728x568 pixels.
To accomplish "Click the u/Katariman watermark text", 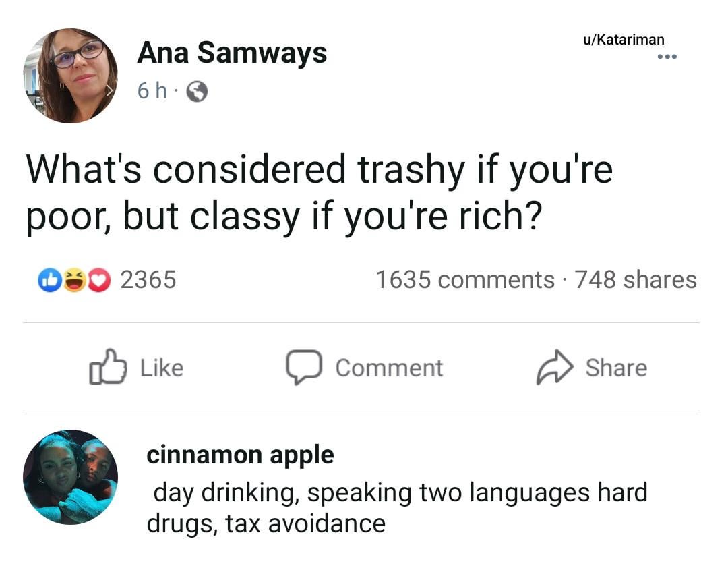I will tap(624, 40).
